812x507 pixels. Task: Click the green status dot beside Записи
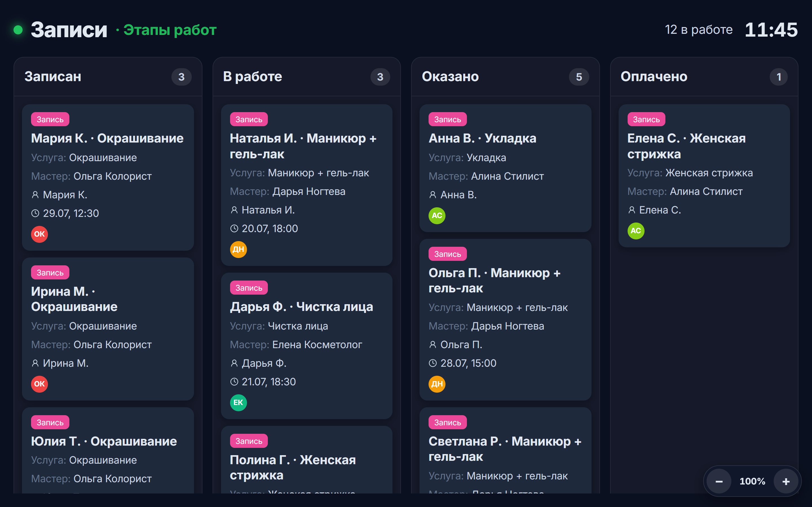point(18,30)
